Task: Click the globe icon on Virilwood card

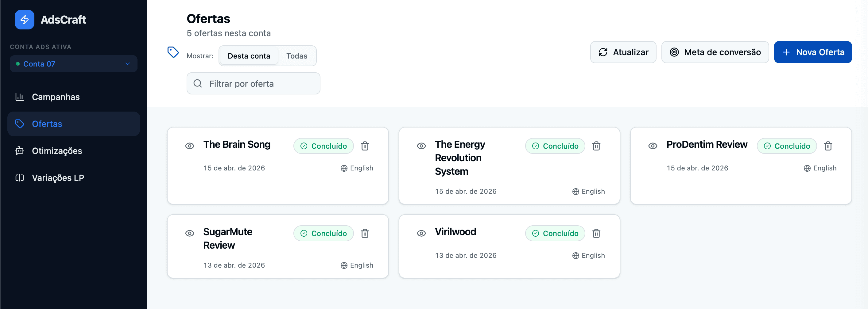Action: (x=575, y=255)
